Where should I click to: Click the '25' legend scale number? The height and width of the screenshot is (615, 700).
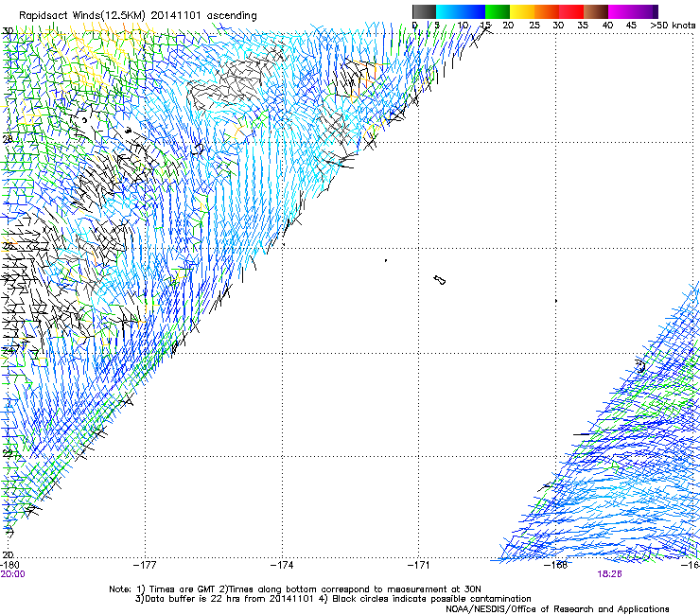coord(534,26)
